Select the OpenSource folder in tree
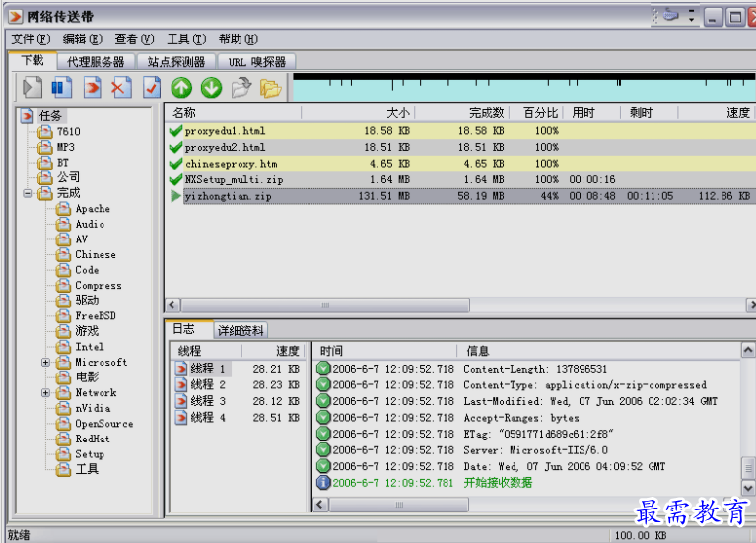The image size is (756, 543). pyautogui.click(x=104, y=424)
